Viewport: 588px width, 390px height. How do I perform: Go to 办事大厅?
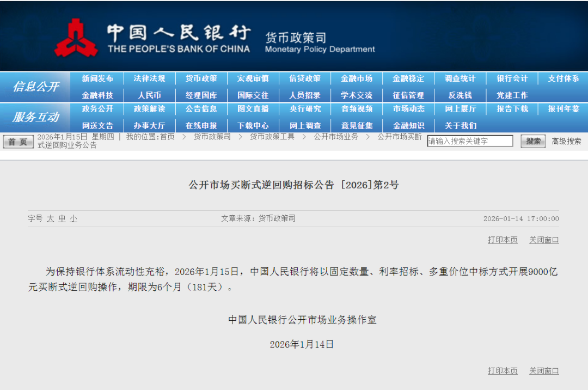click(149, 126)
